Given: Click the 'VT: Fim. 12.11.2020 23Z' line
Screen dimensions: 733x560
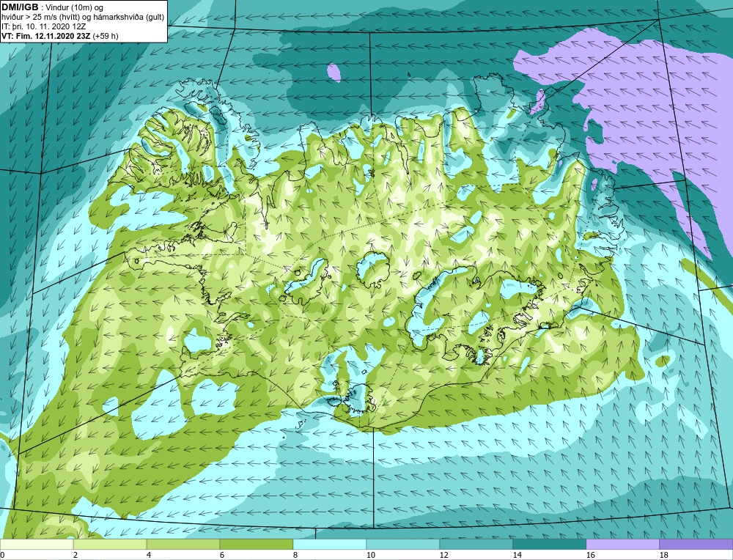Looking at the screenshot, I should pyautogui.click(x=46, y=35).
